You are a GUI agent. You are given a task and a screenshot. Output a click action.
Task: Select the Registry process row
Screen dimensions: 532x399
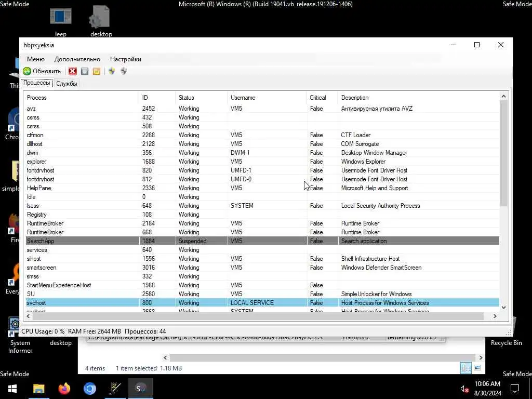pos(262,215)
